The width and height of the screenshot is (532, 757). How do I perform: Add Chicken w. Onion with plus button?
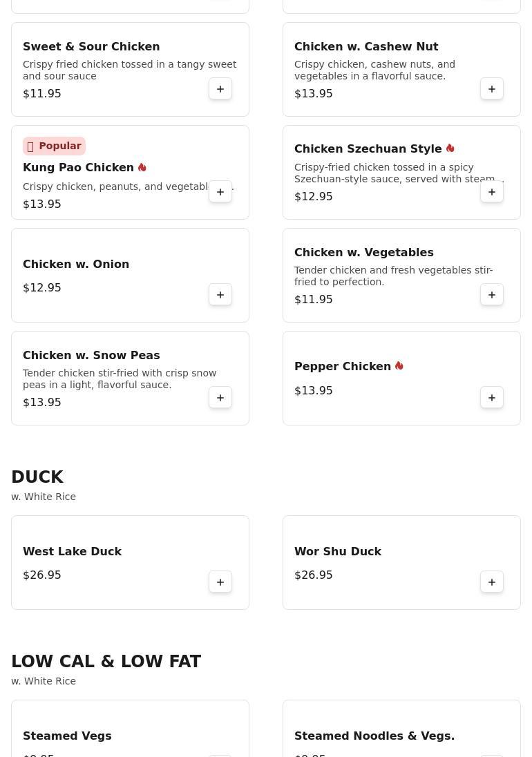click(x=220, y=294)
